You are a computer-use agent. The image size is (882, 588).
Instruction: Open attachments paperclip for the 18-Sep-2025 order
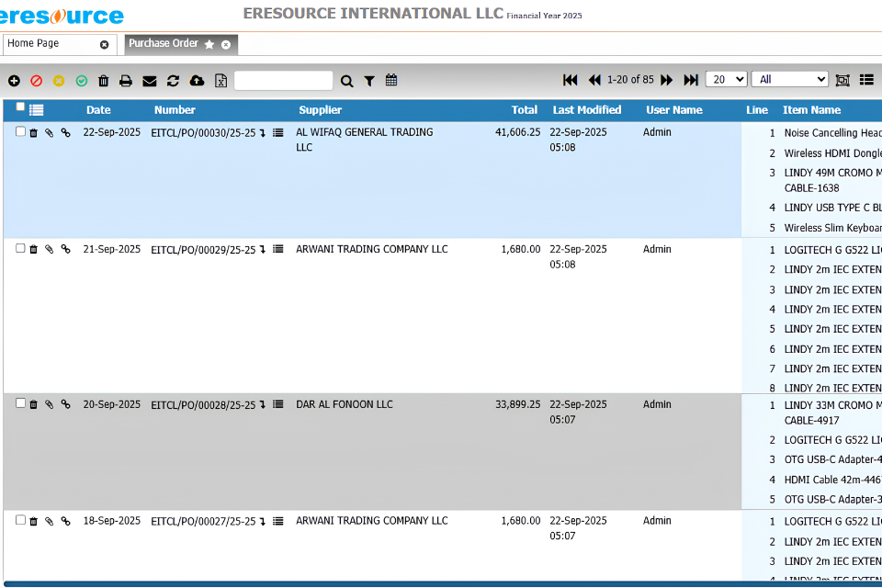click(x=50, y=522)
